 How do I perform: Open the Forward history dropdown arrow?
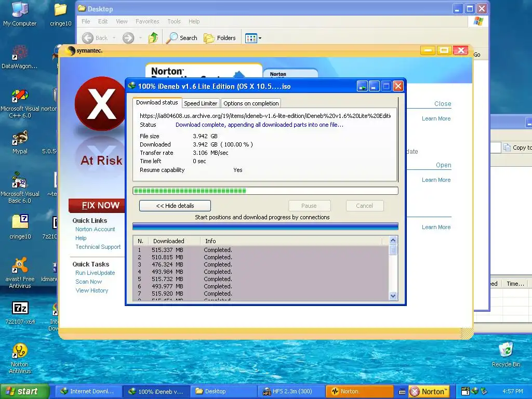140,38
